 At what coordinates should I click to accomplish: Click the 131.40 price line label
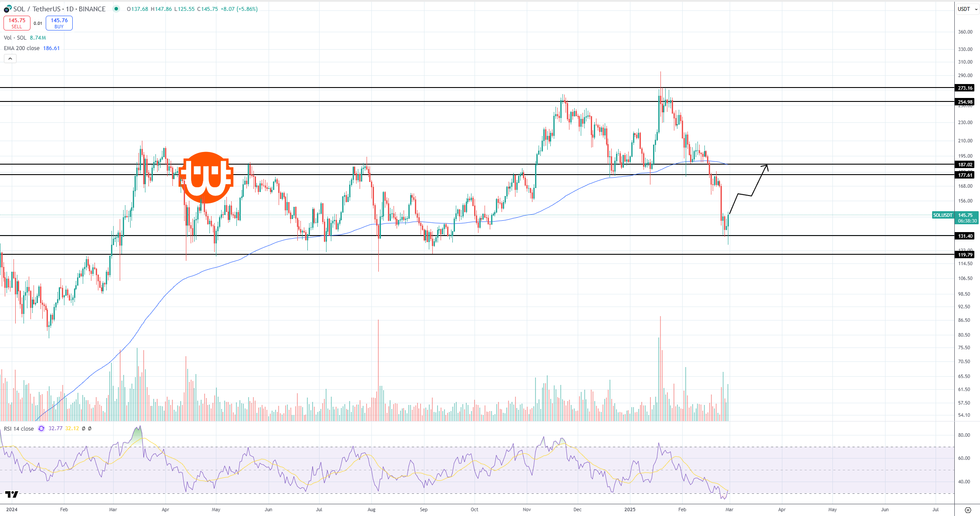coord(965,236)
